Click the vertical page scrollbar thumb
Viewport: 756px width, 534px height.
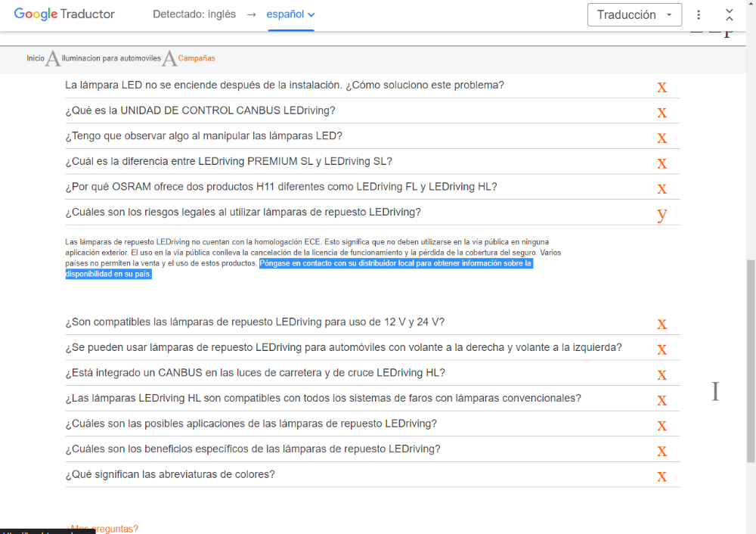pos(751,361)
